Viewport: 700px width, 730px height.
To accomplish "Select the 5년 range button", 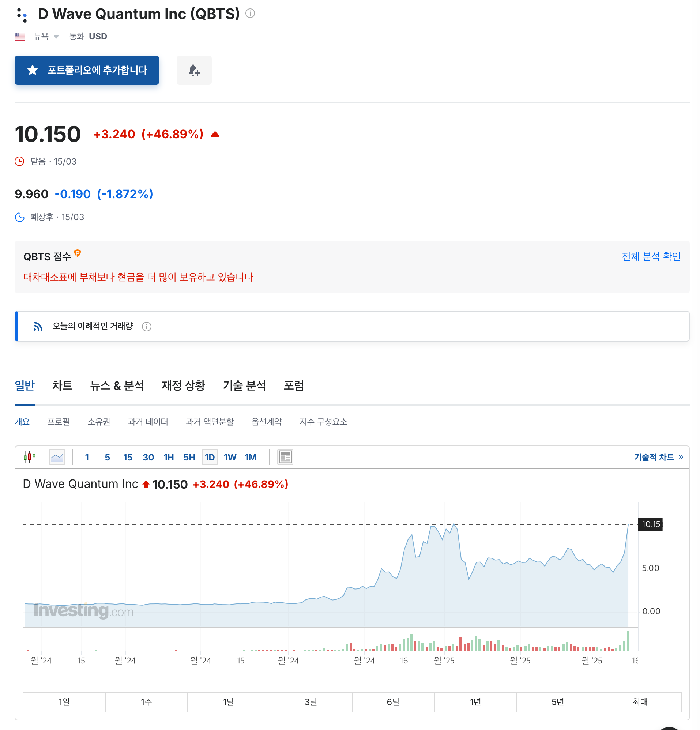I will coord(558,702).
